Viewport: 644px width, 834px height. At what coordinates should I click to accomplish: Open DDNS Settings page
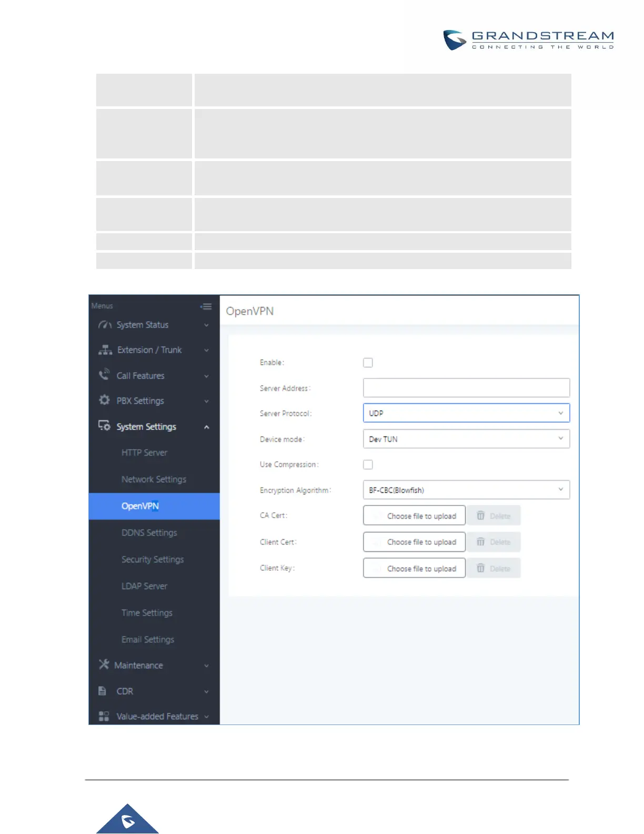(x=149, y=533)
